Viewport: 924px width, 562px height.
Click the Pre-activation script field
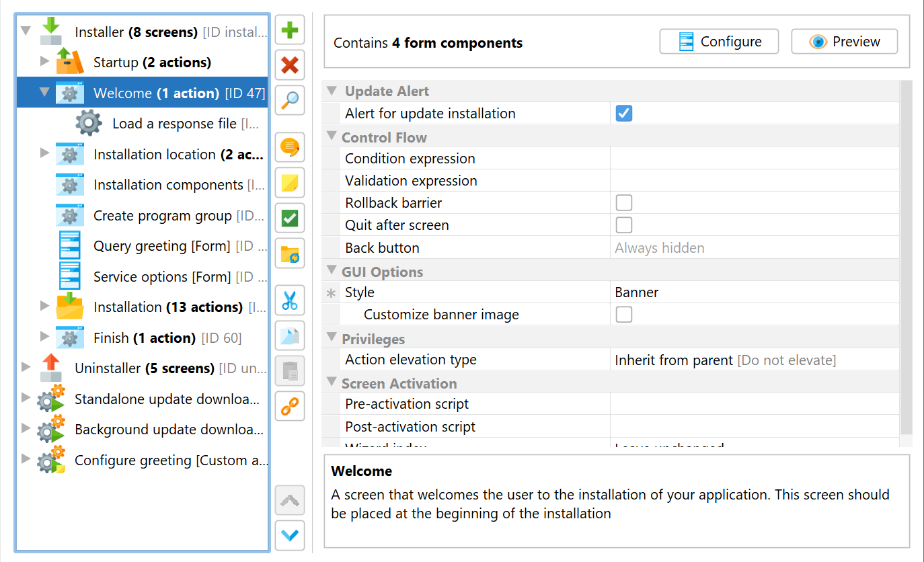coord(755,404)
